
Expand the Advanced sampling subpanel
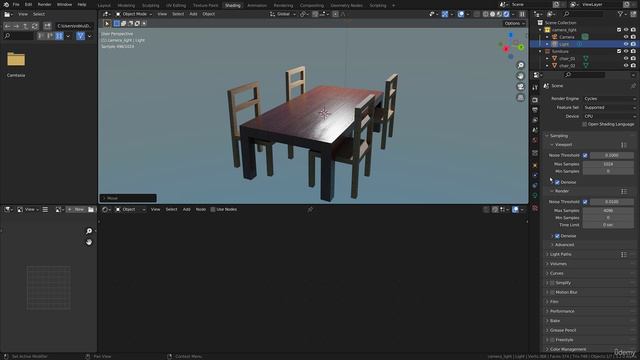tap(564, 245)
